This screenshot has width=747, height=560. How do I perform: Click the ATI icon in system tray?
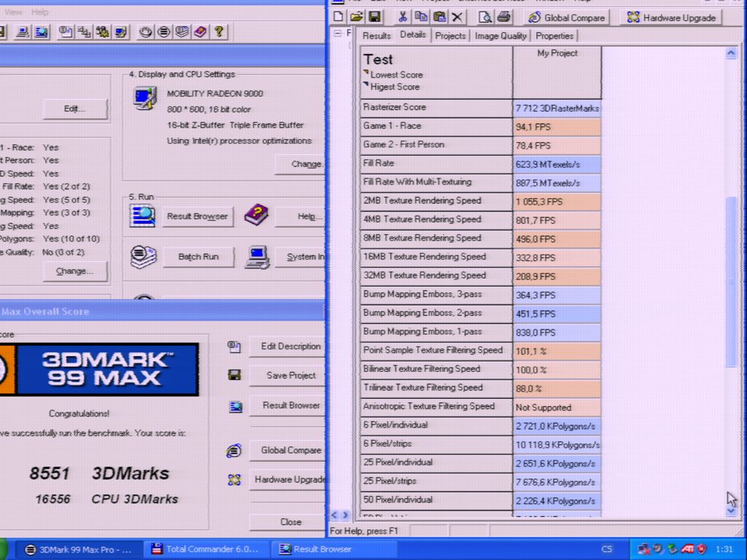687,548
